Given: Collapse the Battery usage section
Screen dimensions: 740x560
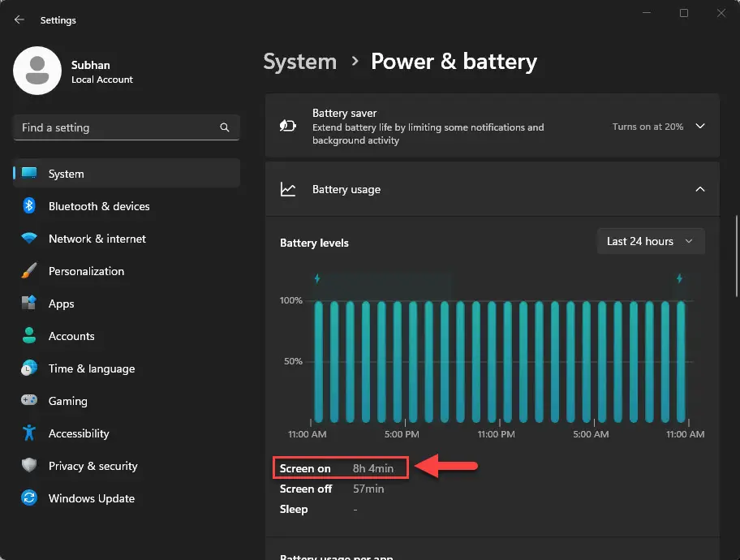Looking at the screenshot, I should 699,188.
